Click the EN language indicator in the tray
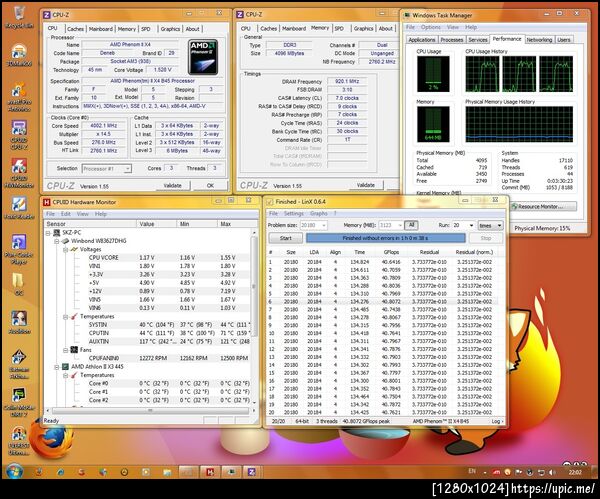 click(472, 471)
